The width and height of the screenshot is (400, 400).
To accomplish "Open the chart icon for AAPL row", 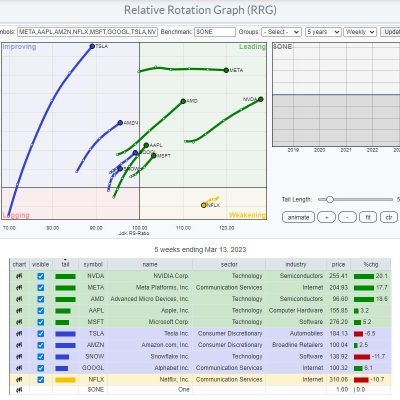I will point(19,311).
